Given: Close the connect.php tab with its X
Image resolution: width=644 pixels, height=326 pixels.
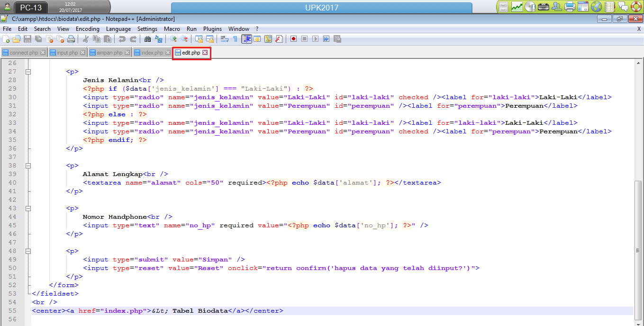Looking at the screenshot, I should click(x=43, y=53).
